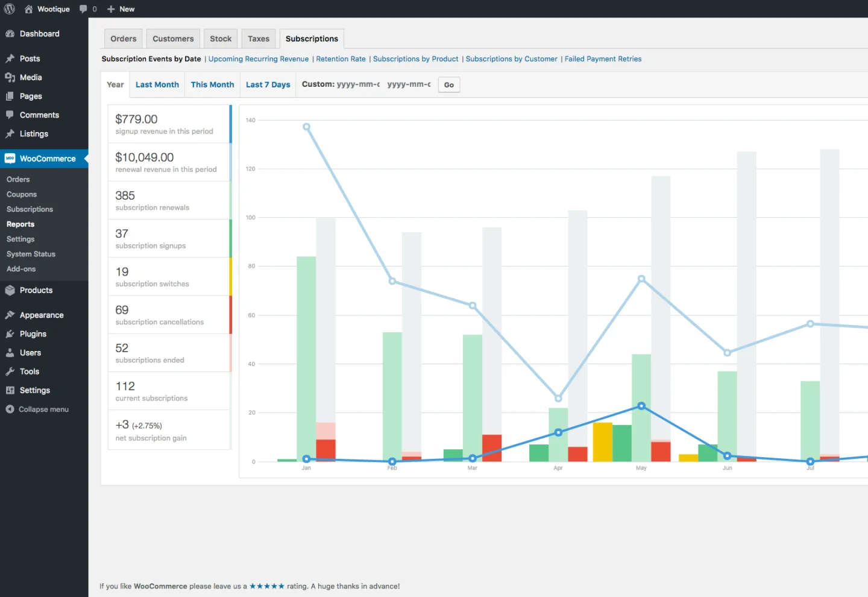The width and height of the screenshot is (868, 597).
Task: Click the WordPress logo icon in admin bar
Action: pos(10,9)
